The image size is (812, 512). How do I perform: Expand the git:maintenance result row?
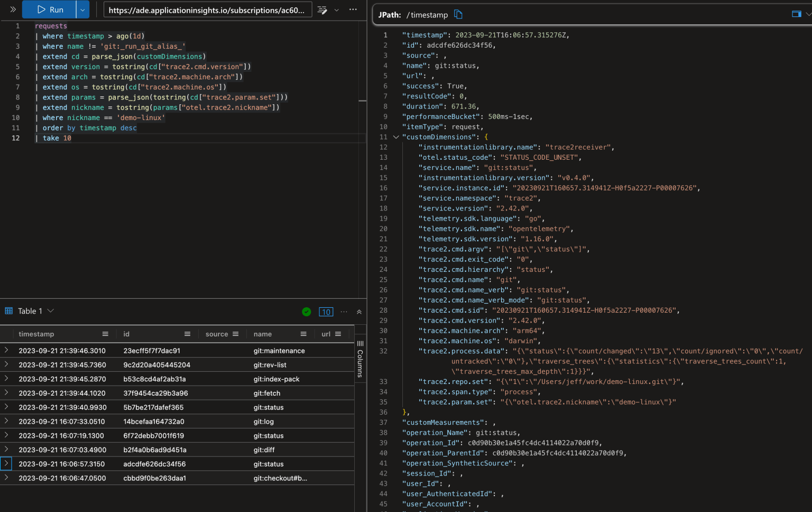[x=6, y=350]
